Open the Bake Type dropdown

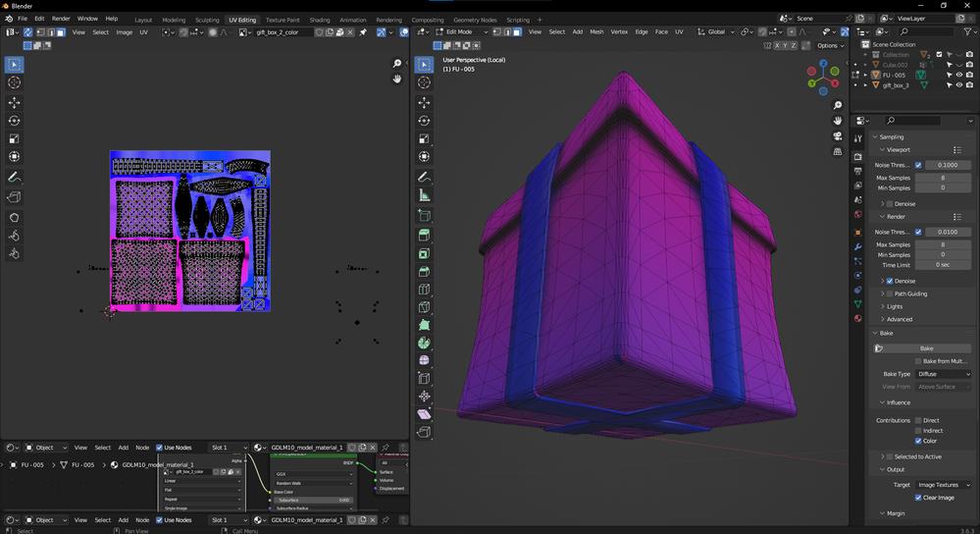coord(942,374)
